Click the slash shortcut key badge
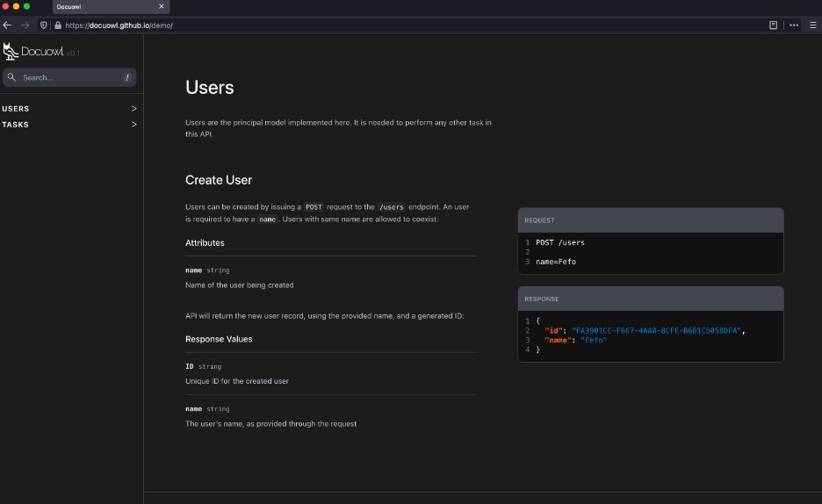 tap(126, 77)
